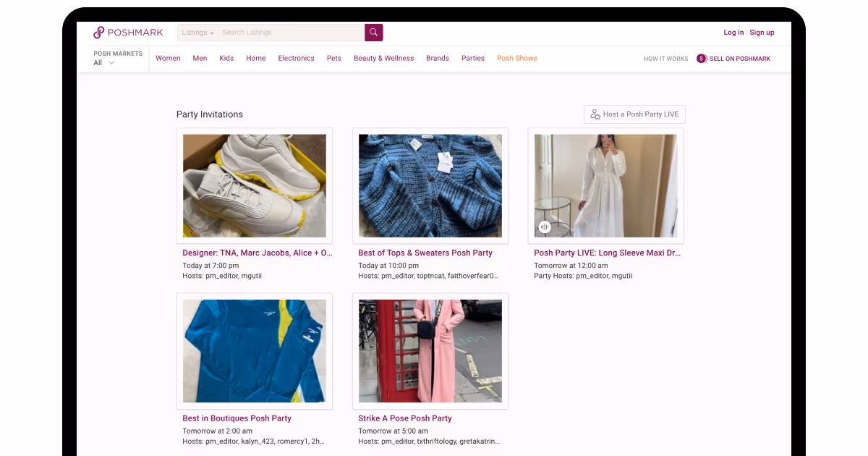Image resolution: width=868 pixels, height=456 pixels.
Task: Click the dollar icon beside Sell on Poshmark
Action: pos(702,59)
